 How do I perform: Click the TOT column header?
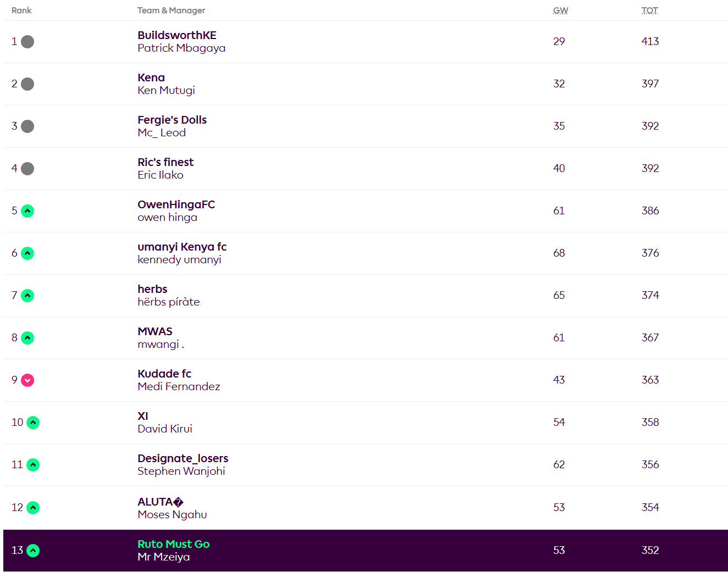[649, 10]
